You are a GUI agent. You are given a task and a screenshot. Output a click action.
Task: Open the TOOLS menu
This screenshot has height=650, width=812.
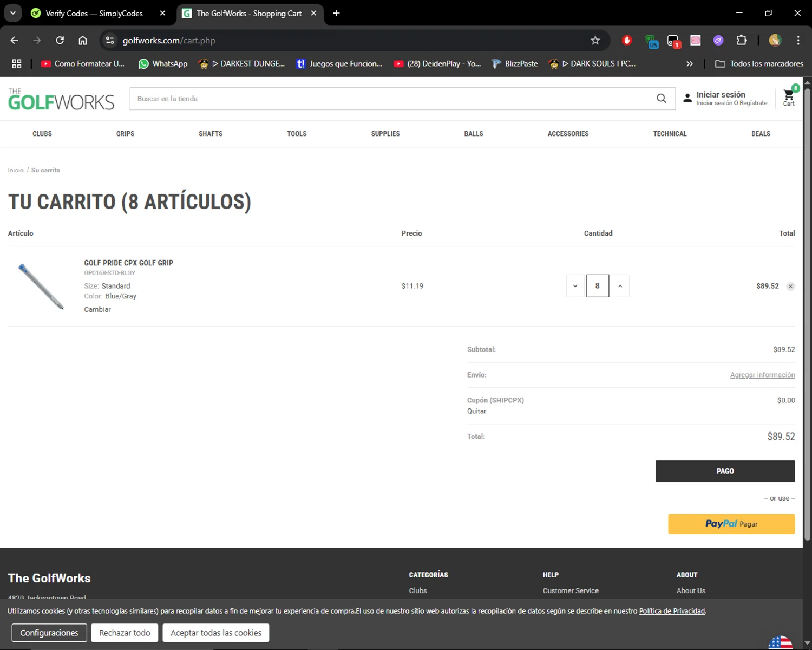297,134
